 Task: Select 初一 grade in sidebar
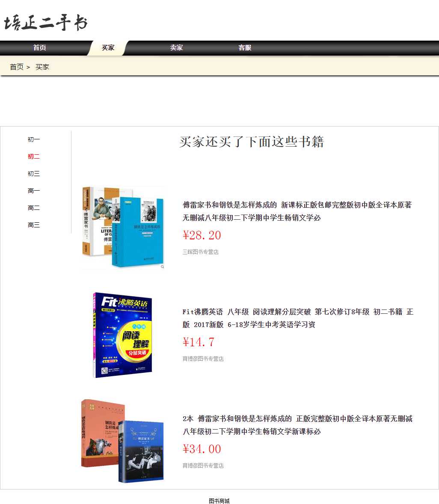[x=34, y=140]
